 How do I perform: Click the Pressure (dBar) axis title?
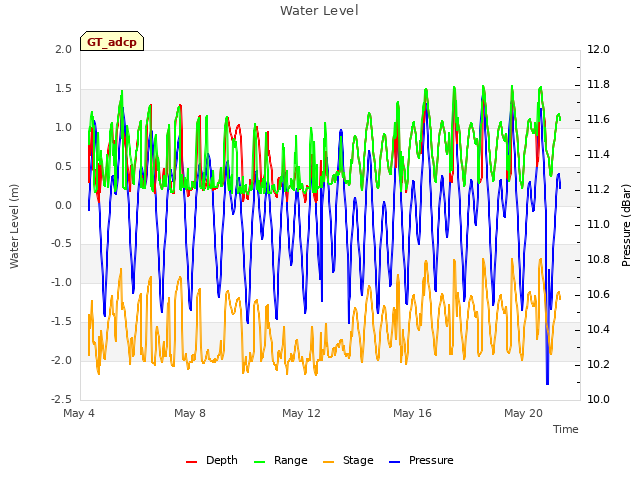626,225
